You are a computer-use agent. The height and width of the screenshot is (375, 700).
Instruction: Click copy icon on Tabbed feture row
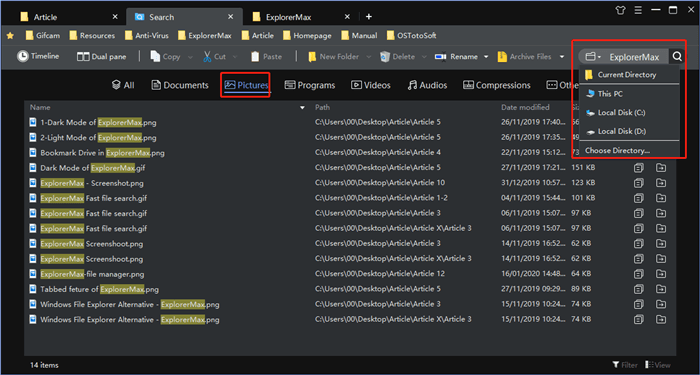click(639, 289)
